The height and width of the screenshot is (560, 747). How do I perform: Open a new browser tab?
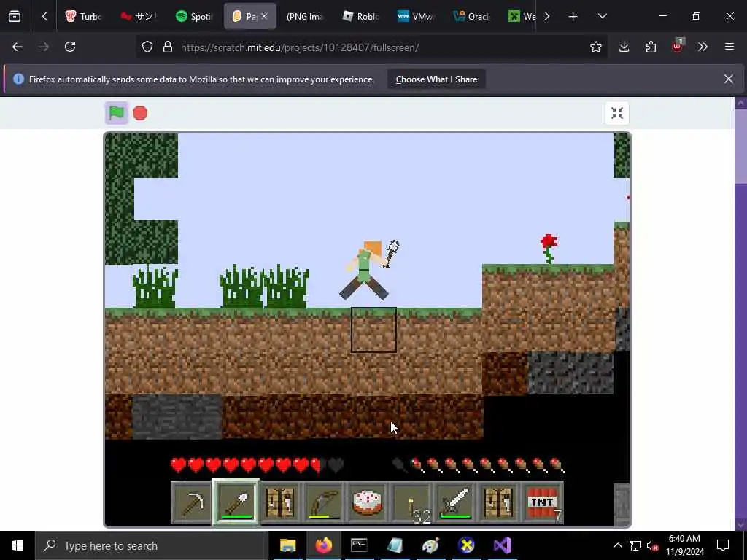573,17
